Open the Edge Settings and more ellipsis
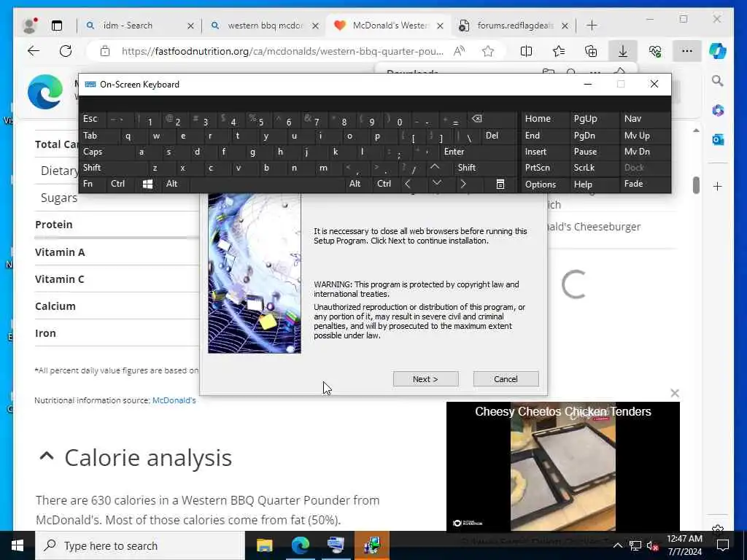 (687, 51)
